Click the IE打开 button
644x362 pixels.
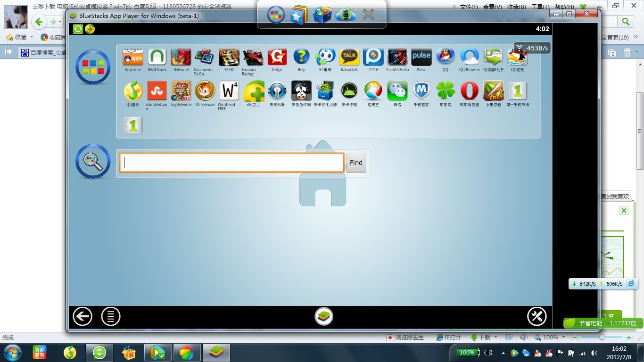coord(449,337)
